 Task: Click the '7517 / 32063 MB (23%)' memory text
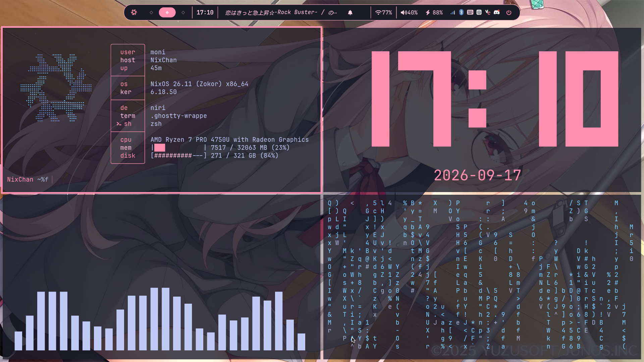250,147
